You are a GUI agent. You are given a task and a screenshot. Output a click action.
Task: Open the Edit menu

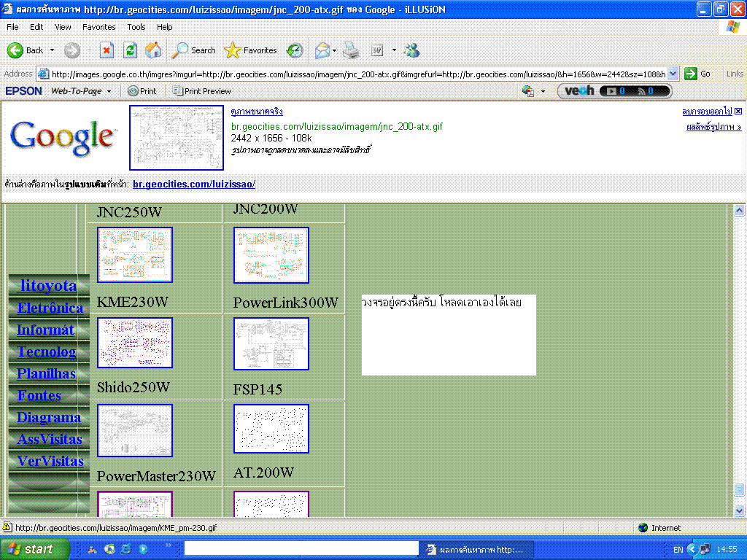point(36,27)
